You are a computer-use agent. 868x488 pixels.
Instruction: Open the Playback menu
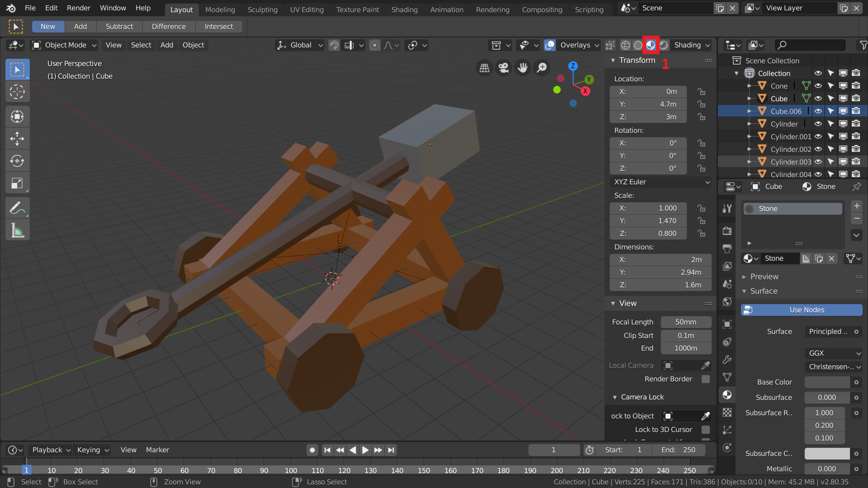coord(51,450)
